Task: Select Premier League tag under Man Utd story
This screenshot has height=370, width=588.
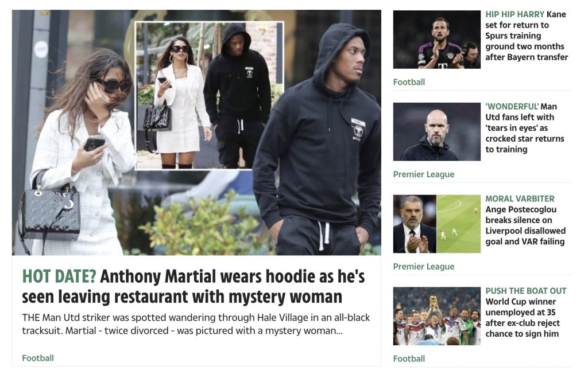Action: click(x=423, y=174)
